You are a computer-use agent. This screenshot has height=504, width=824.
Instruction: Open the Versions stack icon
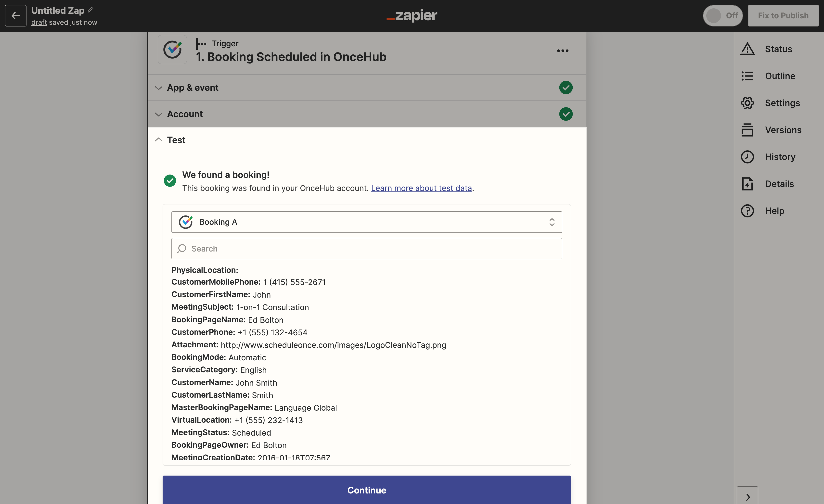747,130
